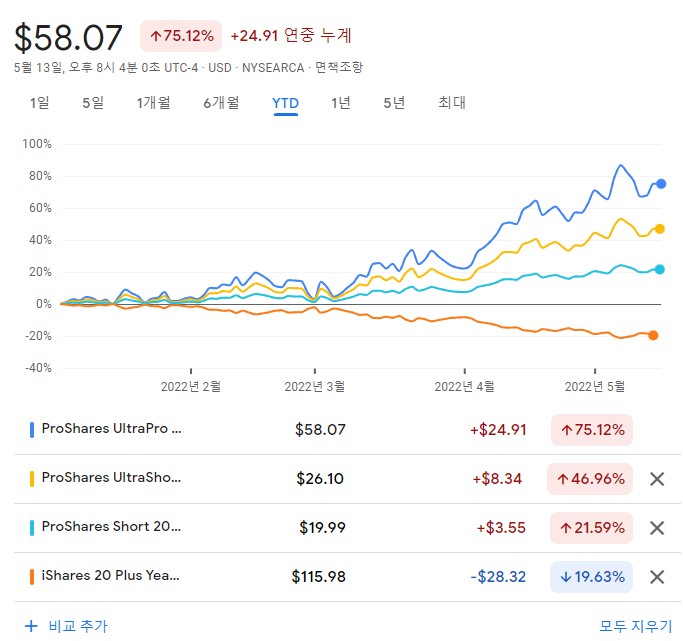
Task: Click yellow color bar beside ProShares UltraSho
Action: point(32,479)
